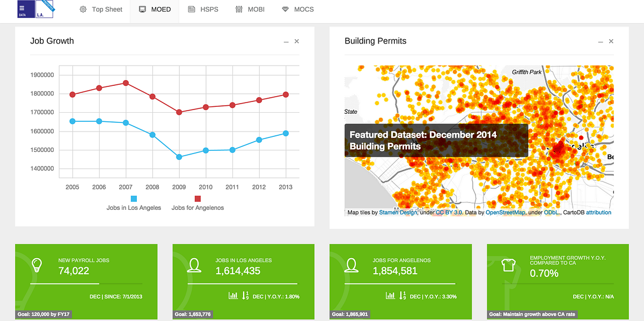Click the person icon on Jobs in Los Angeles card

point(194,265)
